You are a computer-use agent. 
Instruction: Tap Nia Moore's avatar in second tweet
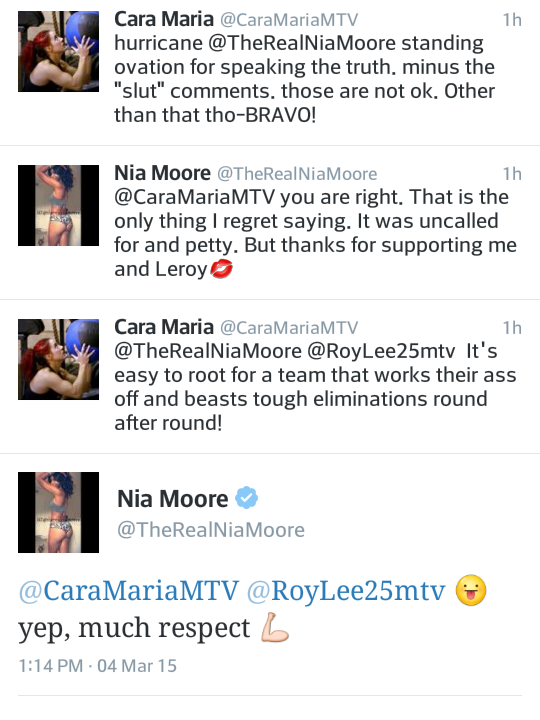58,205
